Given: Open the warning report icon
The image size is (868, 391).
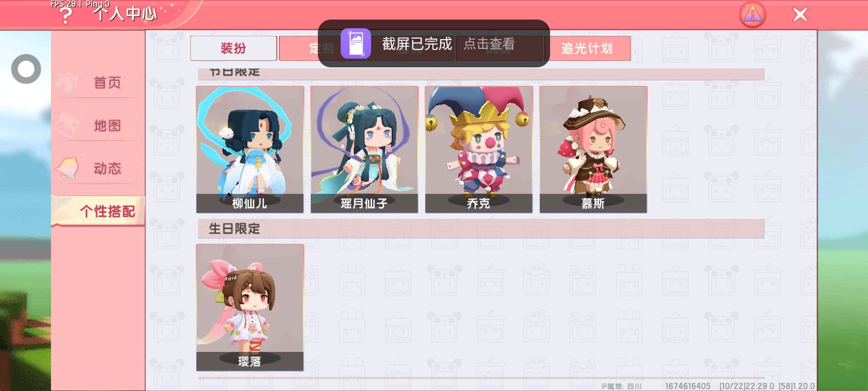Looking at the screenshot, I should [x=753, y=15].
